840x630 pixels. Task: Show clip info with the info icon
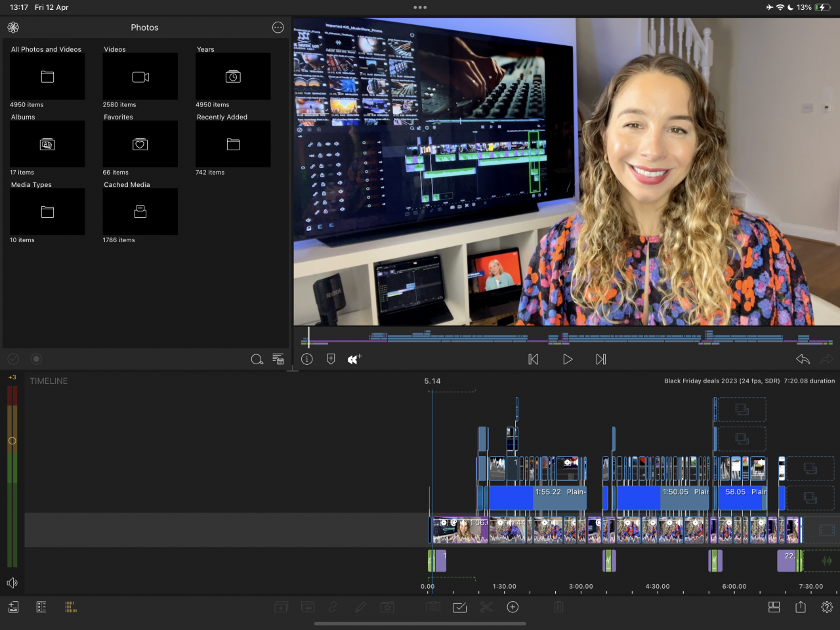point(306,359)
